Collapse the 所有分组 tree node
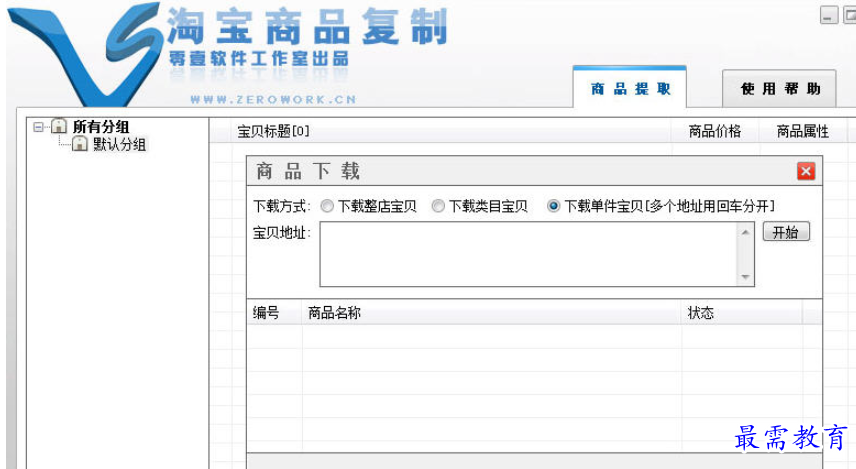 coord(38,127)
